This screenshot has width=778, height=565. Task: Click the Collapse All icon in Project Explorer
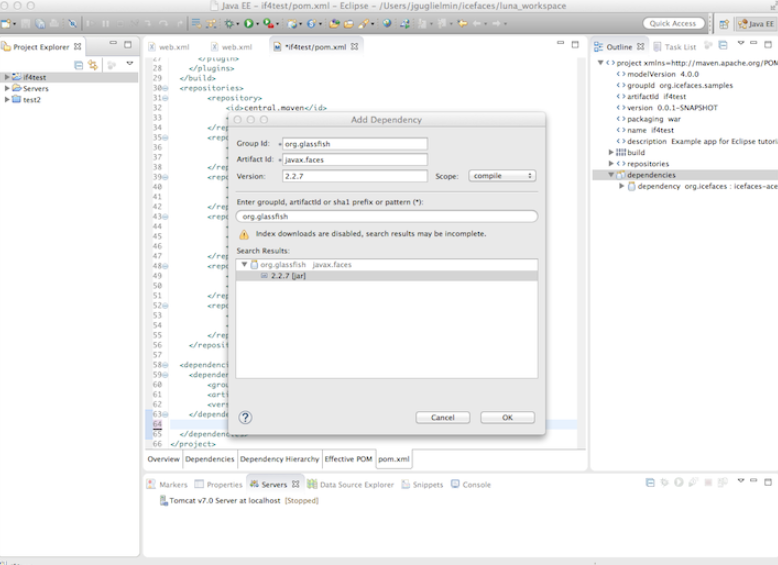coord(78,64)
